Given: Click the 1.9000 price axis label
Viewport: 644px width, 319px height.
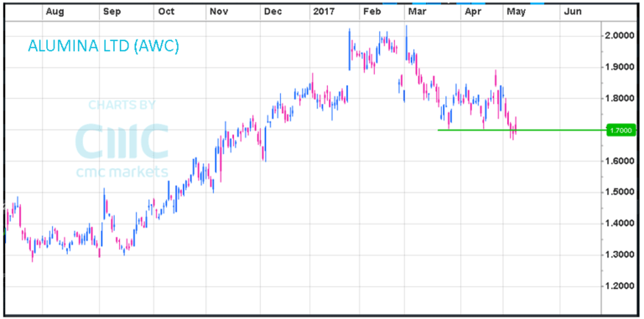Looking at the screenshot, I should (x=620, y=67).
